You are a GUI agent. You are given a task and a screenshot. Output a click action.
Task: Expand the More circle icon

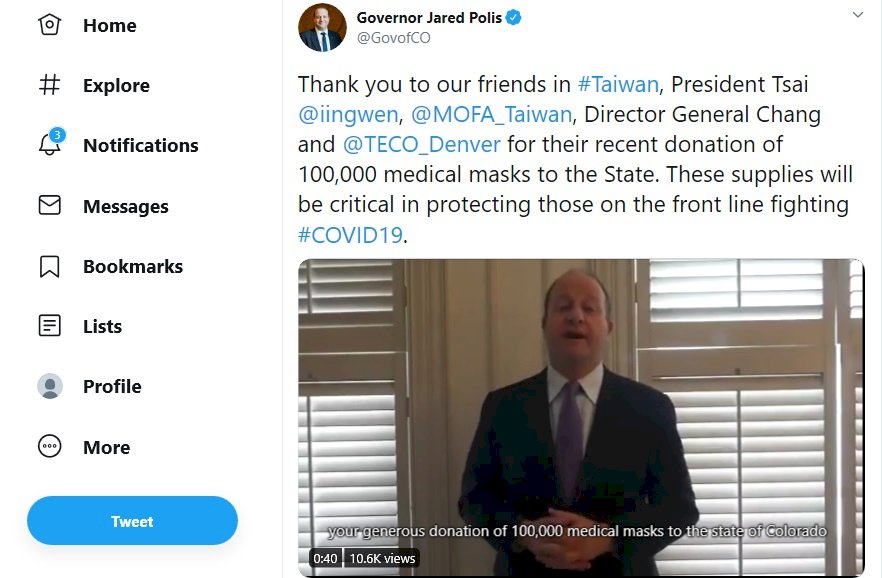pyautogui.click(x=50, y=446)
